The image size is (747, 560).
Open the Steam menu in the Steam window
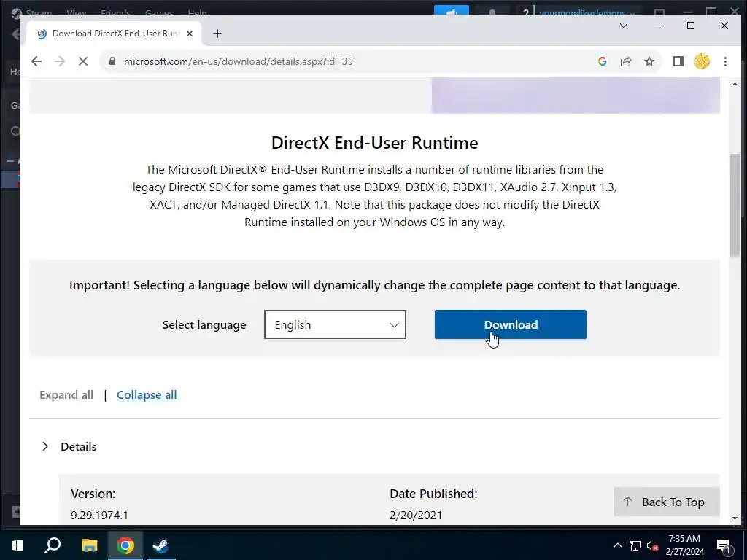pyautogui.click(x=39, y=12)
